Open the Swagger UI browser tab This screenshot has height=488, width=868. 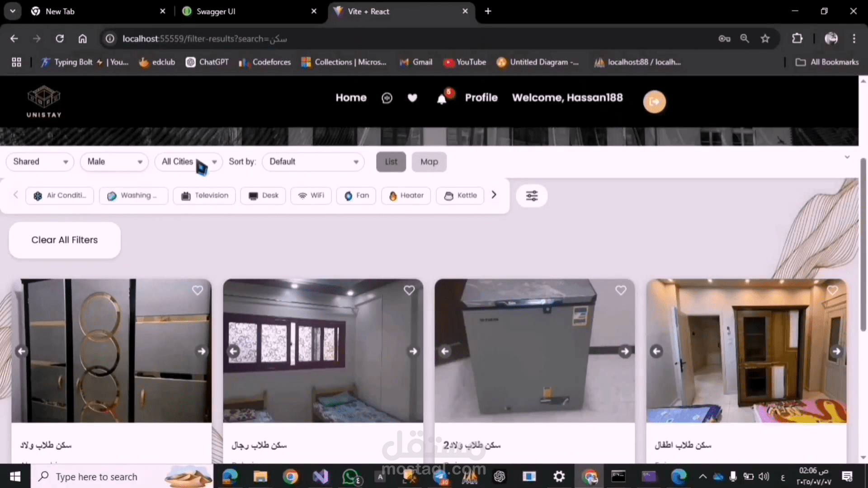249,11
